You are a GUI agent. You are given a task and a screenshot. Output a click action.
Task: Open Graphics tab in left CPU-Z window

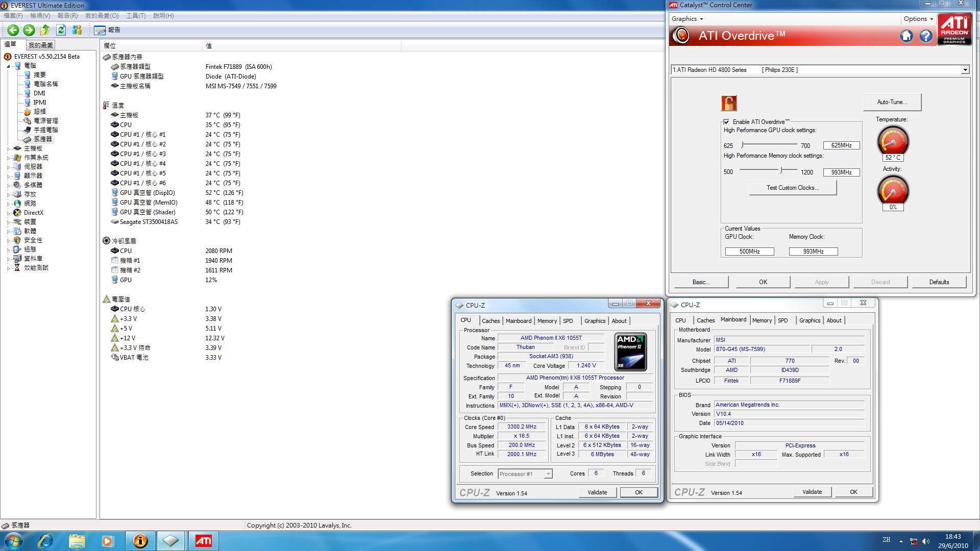(x=595, y=321)
